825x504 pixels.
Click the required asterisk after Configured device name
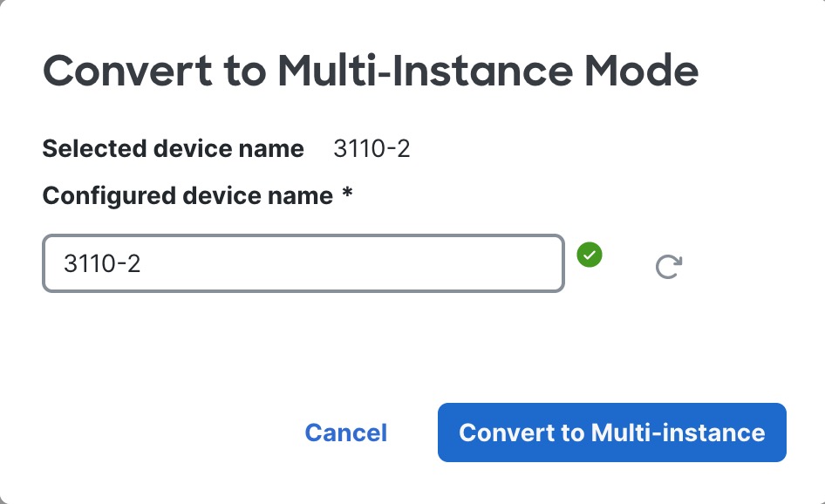[347, 195]
